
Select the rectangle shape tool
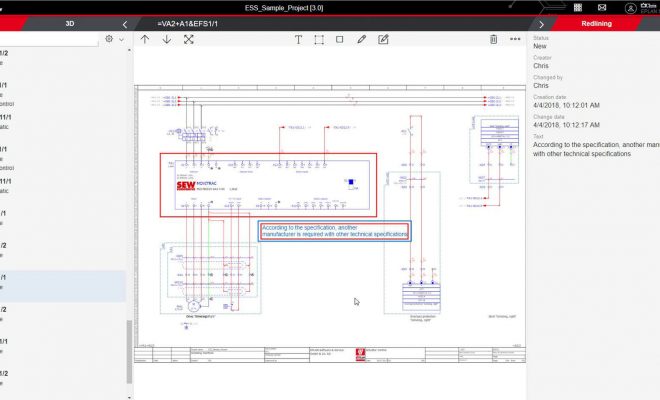click(340, 40)
